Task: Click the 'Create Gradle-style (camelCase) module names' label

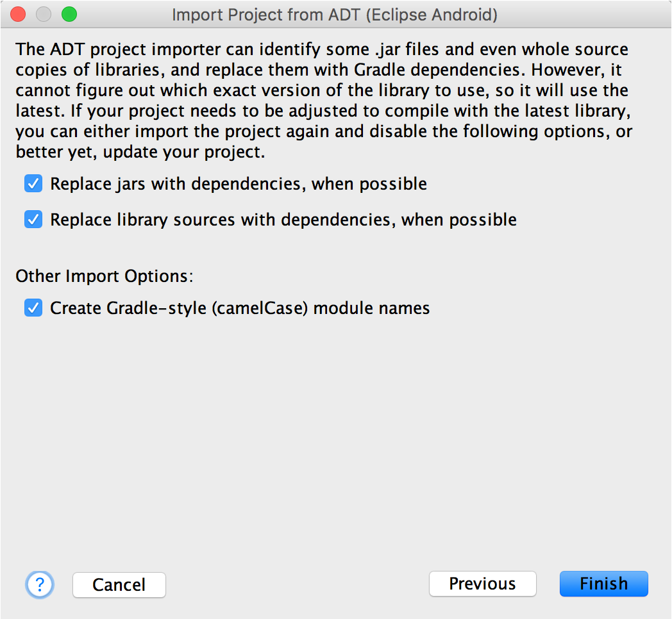Action: pyautogui.click(x=240, y=308)
